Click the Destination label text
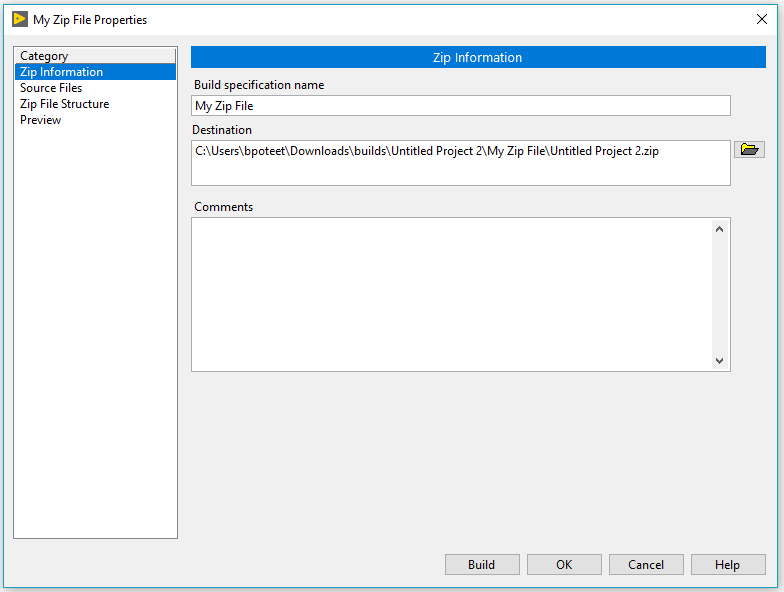 click(x=223, y=130)
